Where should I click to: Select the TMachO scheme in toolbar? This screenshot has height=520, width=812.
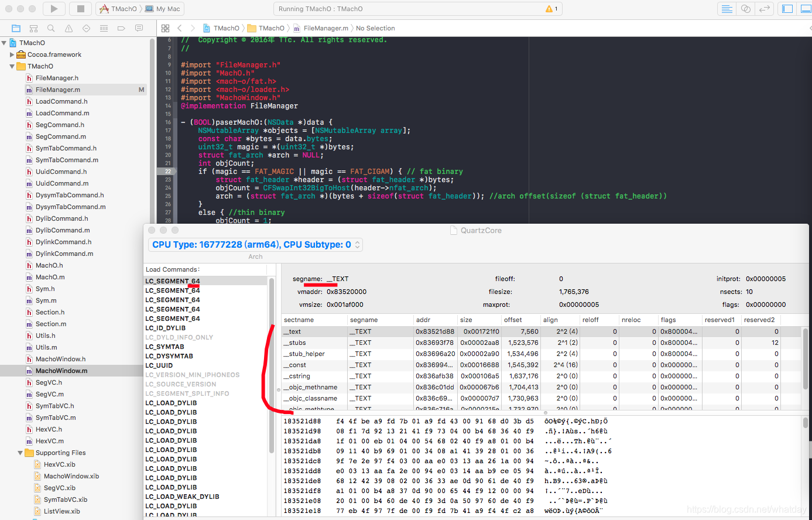point(117,9)
